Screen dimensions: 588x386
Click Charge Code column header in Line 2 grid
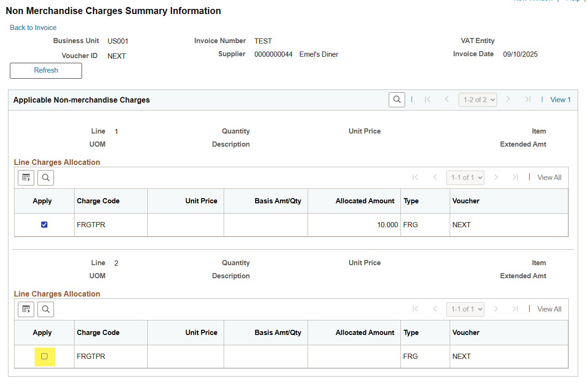click(x=98, y=333)
